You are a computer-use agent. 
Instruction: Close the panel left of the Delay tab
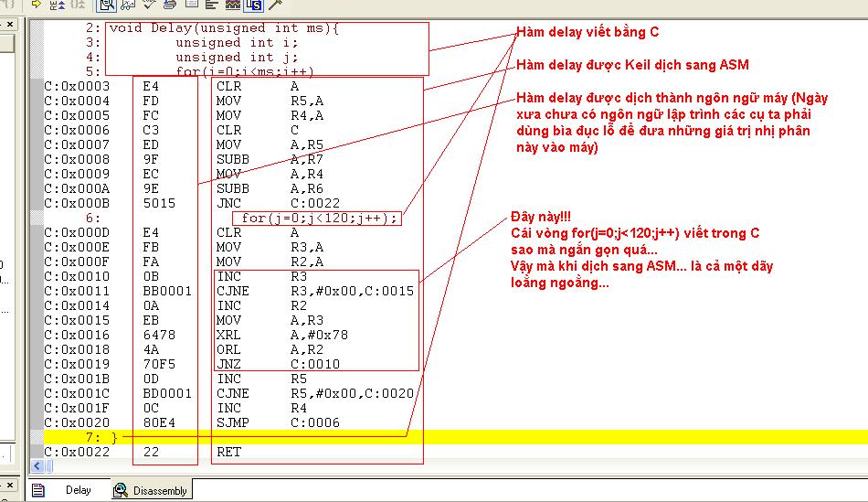[x=10, y=485]
